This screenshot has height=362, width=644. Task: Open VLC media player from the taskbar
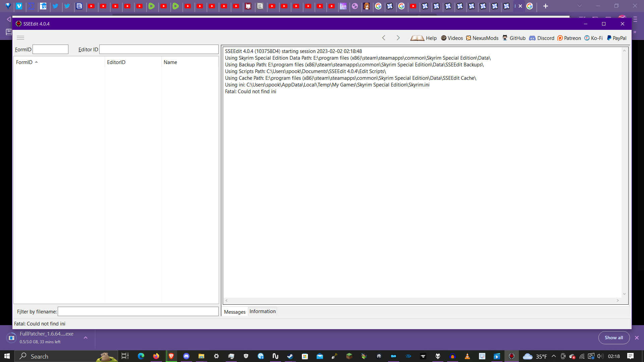[467, 356]
